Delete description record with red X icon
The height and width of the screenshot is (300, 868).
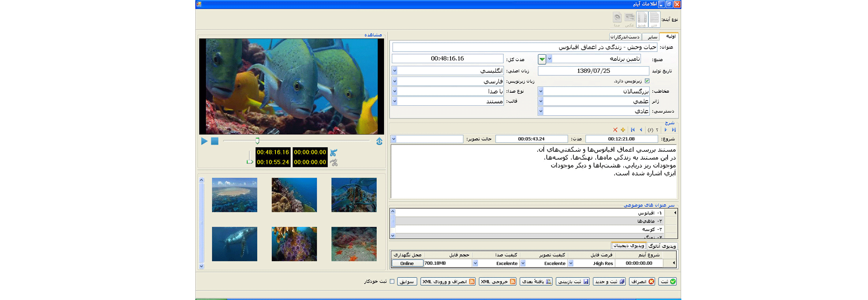pos(615,130)
